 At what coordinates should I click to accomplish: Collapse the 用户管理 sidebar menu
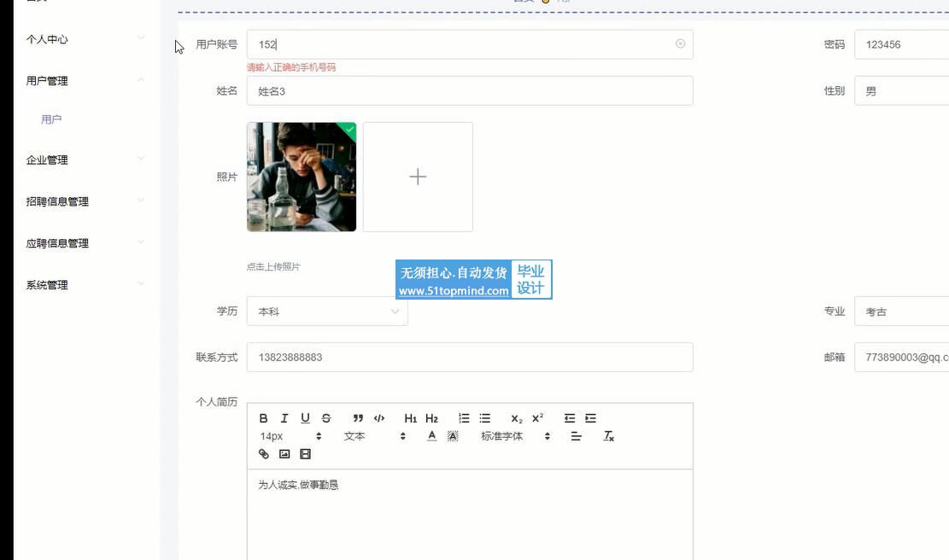click(85, 80)
